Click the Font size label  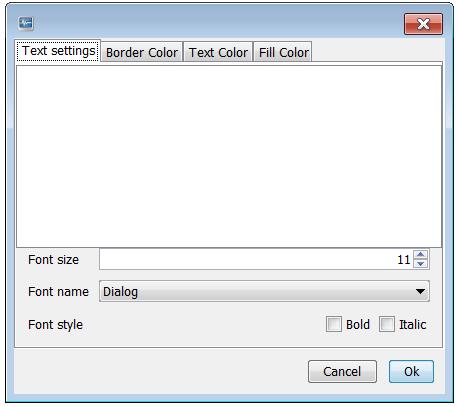[53, 260]
